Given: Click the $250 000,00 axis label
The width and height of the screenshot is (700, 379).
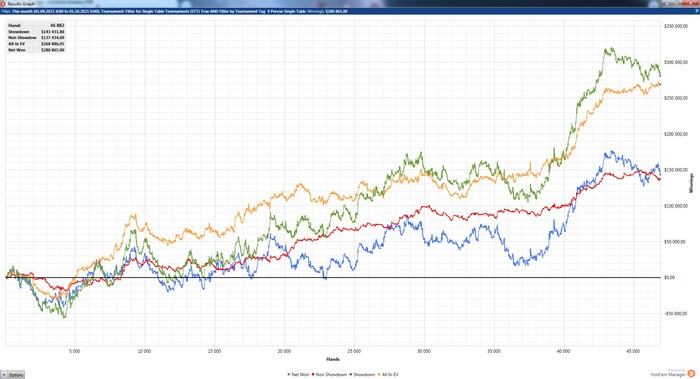Looking at the screenshot, I should (x=675, y=98).
